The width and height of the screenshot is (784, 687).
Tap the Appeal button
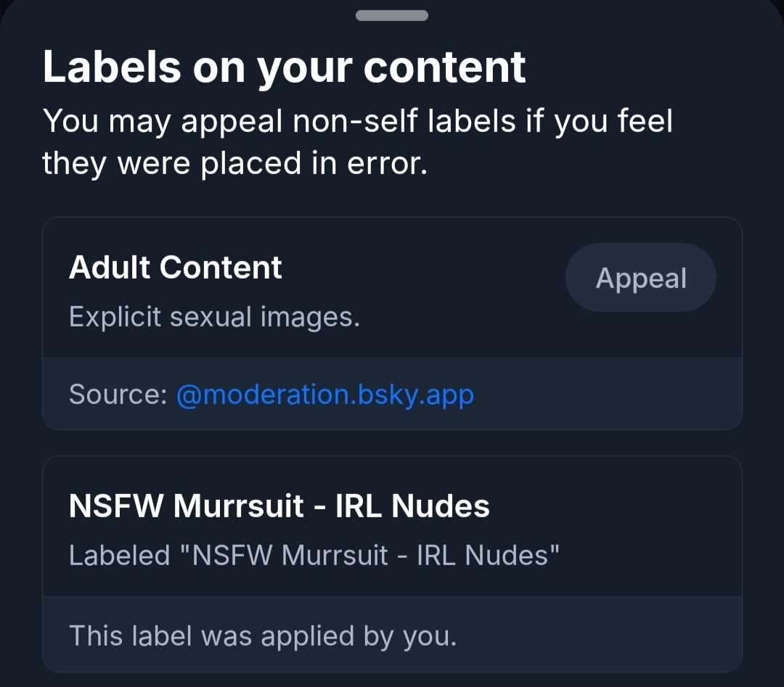[x=641, y=279]
